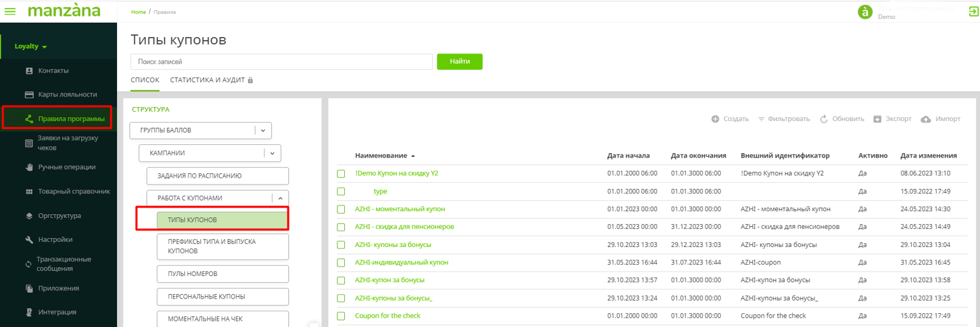Expand the Группы баллов dropdown arrow

(262, 130)
